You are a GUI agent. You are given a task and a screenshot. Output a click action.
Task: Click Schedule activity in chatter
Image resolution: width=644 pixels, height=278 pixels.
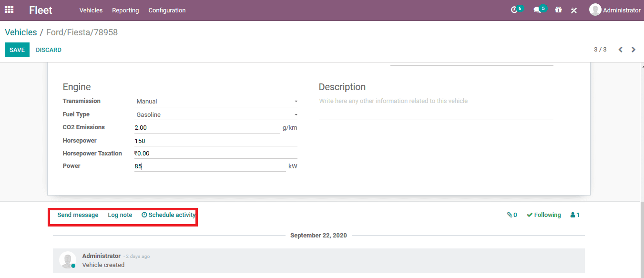(x=169, y=215)
